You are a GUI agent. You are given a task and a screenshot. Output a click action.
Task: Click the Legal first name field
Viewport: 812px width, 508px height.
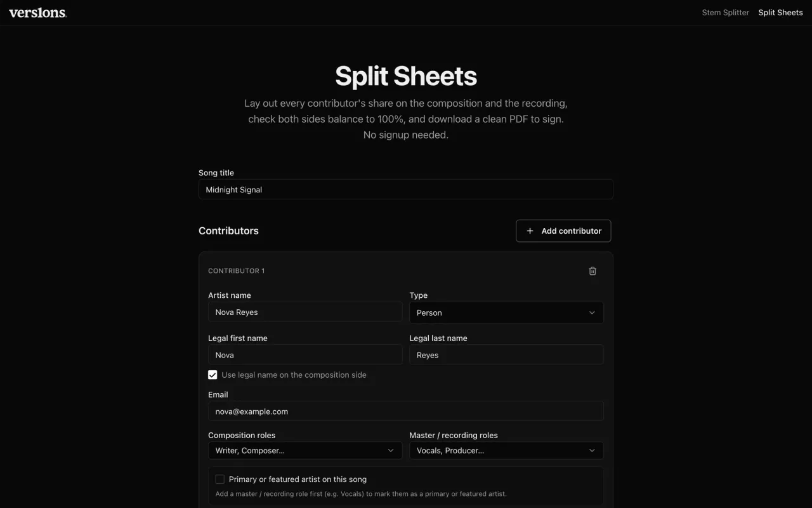305,355
